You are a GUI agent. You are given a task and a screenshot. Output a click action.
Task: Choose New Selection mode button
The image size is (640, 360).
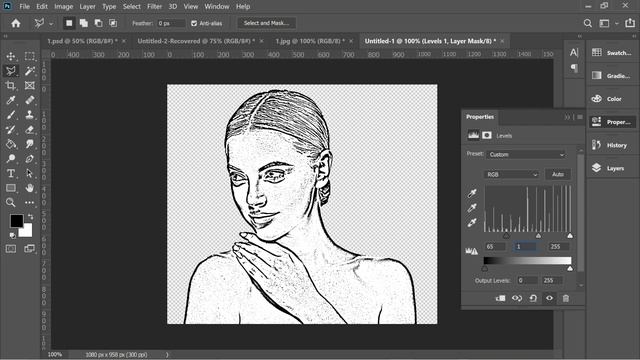pyautogui.click(x=69, y=23)
